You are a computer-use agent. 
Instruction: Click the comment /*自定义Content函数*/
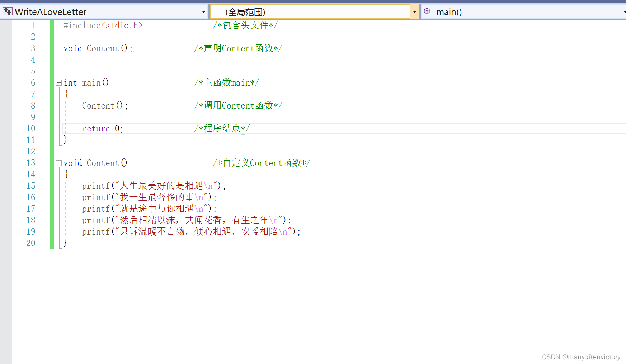tap(262, 163)
